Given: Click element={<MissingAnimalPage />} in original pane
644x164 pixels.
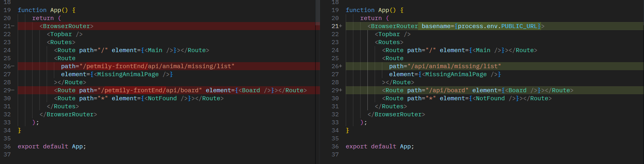Looking at the screenshot, I should click(x=117, y=74).
